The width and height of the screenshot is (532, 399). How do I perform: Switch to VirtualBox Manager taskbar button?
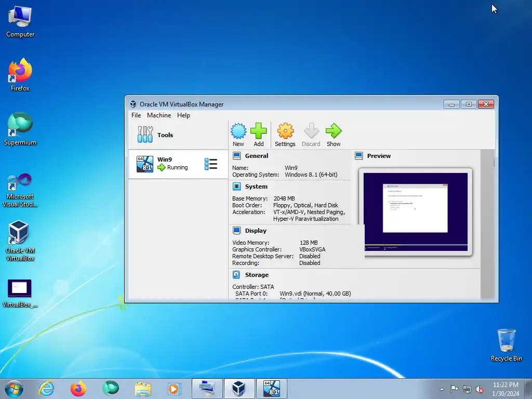tap(239, 389)
